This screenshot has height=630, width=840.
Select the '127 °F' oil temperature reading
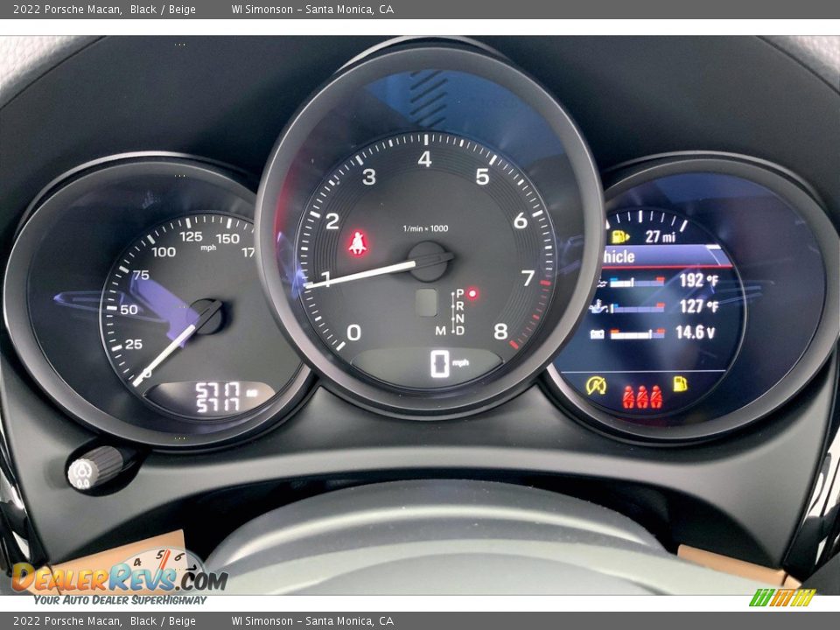pyautogui.click(x=698, y=306)
